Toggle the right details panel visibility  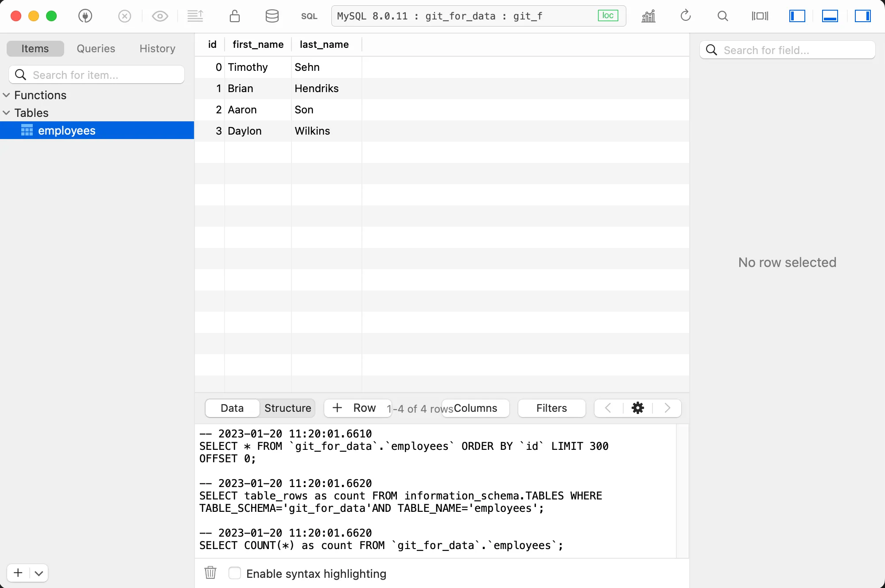point(863,16)
